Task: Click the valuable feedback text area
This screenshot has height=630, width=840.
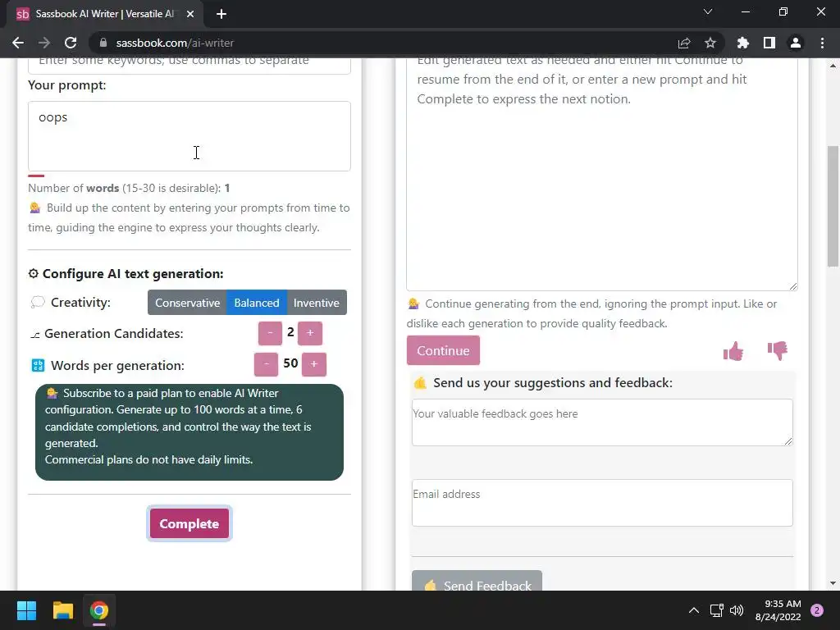Action: (602, 422)
